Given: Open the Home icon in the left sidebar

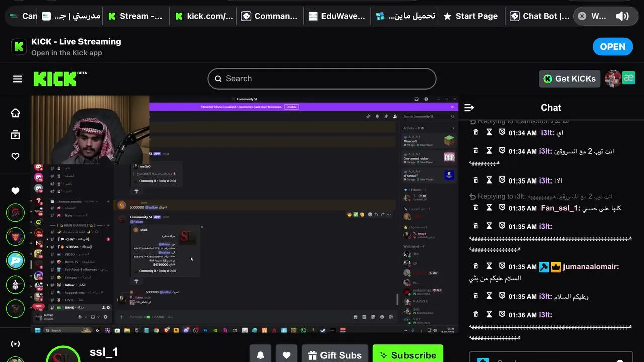Looking at the screenshot, I should click(x=15, y=113).
